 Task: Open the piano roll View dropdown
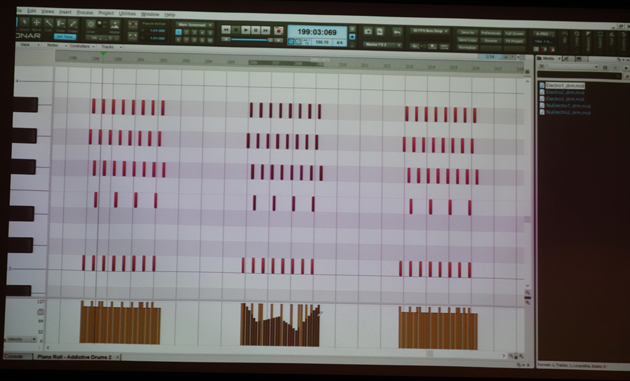(x=29, y=45)
